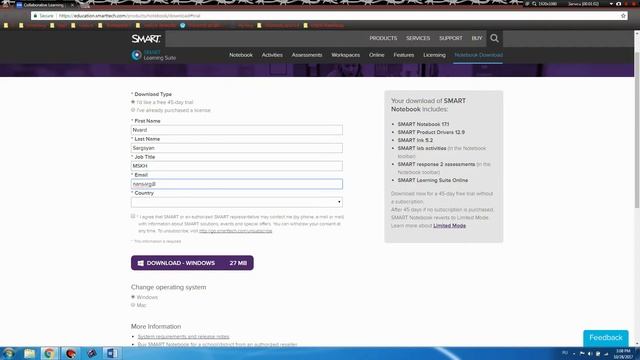
Task: Choose Mac as operating system
Action: point(133,305)
